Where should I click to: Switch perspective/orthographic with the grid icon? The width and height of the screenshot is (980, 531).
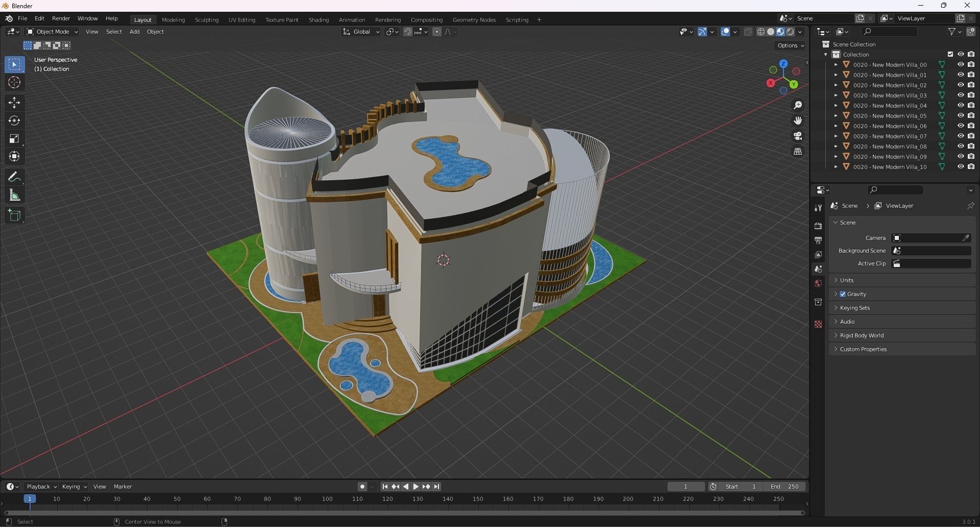(798, 152)
